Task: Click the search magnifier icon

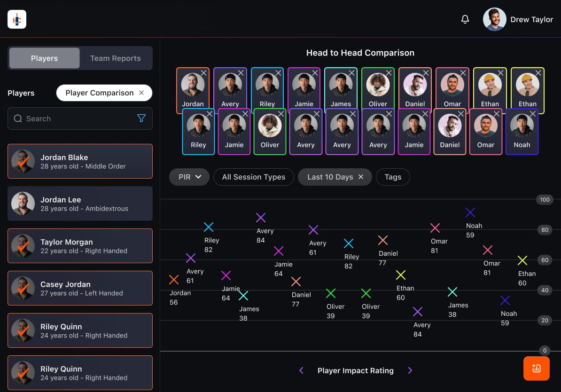Action: (18, 118)
